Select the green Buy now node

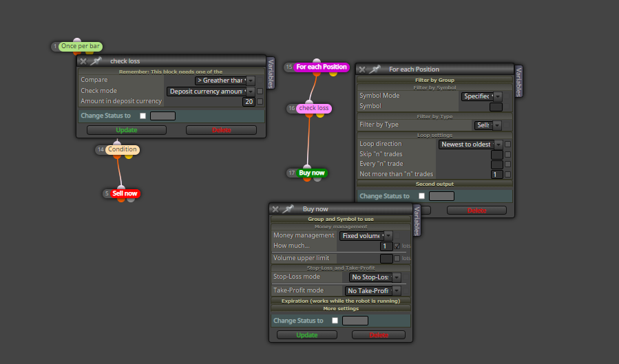pos(311,173)
